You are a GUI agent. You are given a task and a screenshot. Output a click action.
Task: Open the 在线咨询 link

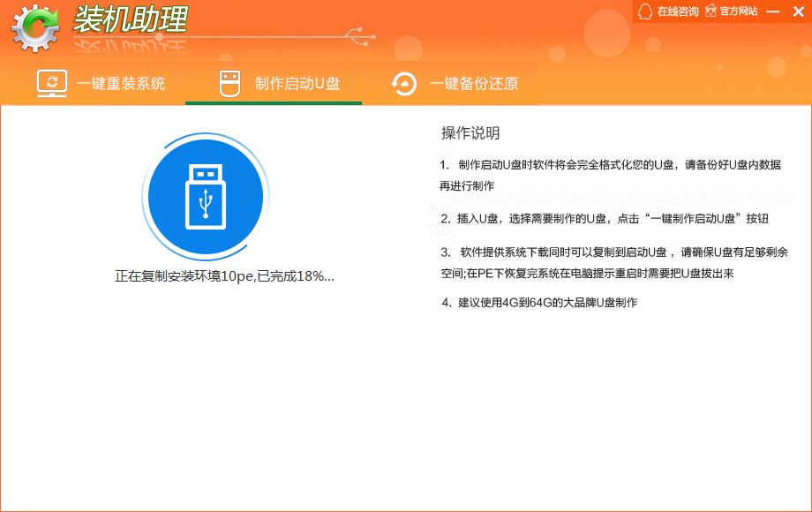click(x=677, y=11)
